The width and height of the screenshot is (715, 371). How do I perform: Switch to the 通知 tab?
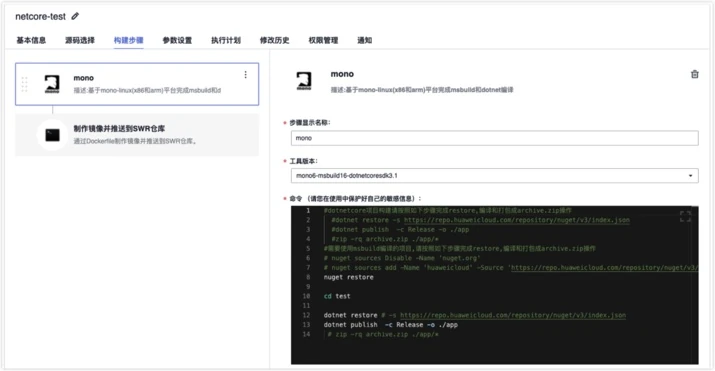[x=364, y=40]
